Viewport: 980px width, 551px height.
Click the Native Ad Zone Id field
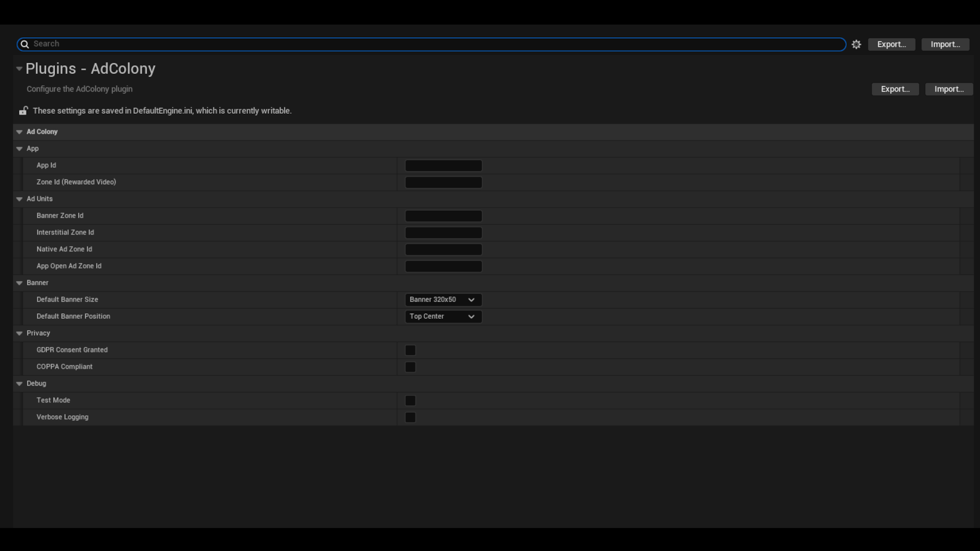tap(444, 249)
